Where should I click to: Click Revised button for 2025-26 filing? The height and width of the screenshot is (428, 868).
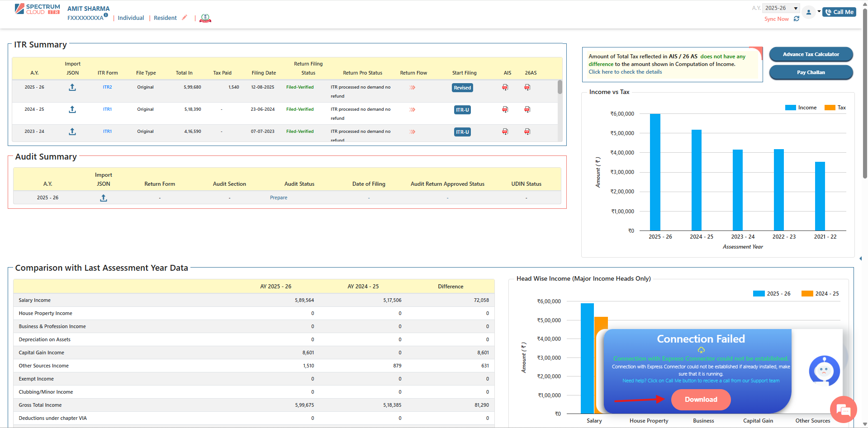462,88
